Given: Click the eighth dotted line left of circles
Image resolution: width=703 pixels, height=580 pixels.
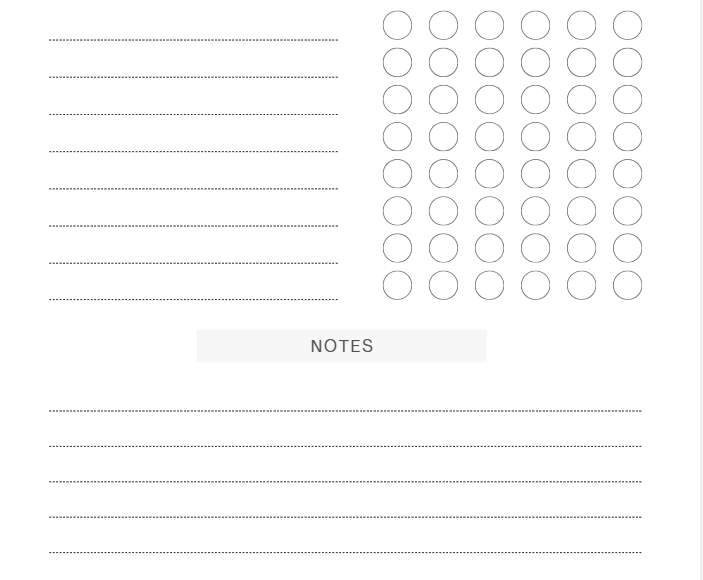Looking at the screenshot, I should pyautogui.click(x=193, y=299).
